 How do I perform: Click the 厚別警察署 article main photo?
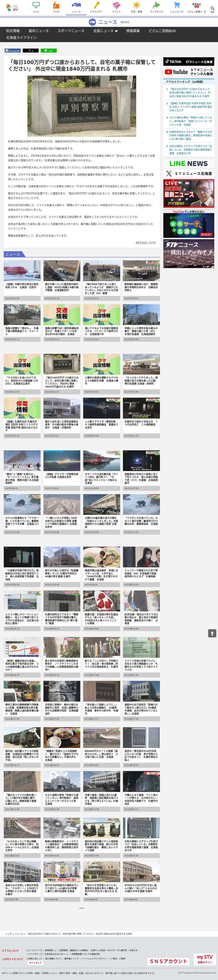pyautogui.click(x=81, y=106)
